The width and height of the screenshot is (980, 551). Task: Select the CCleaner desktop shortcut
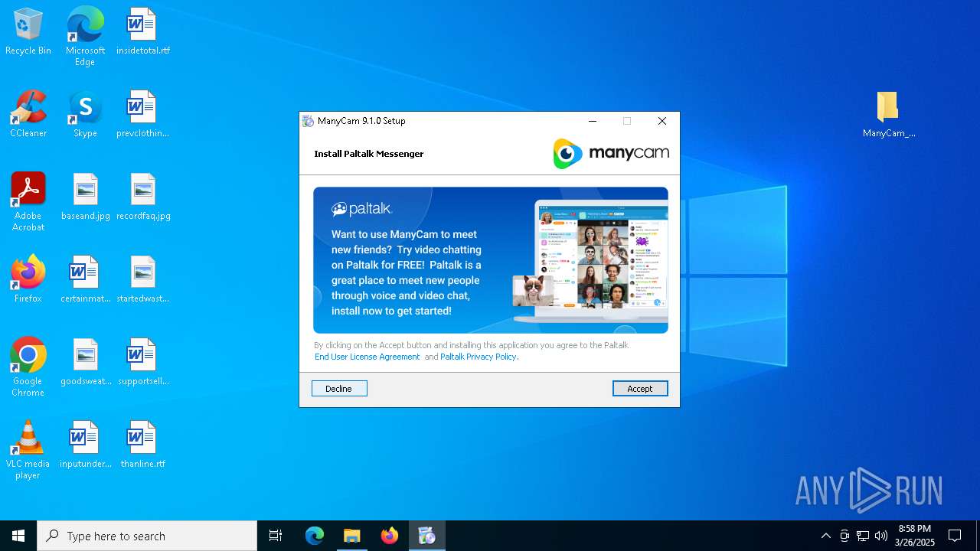click(28, 115)
